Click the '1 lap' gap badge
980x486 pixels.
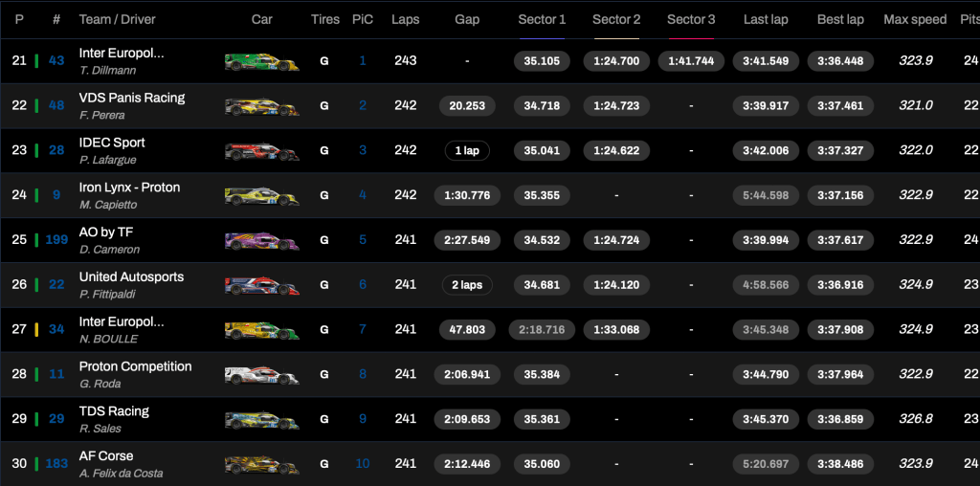467,151
